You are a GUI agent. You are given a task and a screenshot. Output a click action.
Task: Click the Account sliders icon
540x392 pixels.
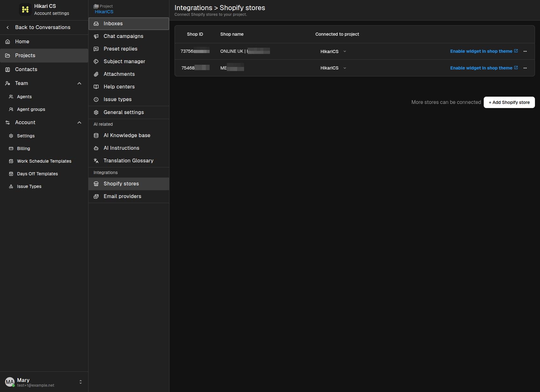pyautogui.click(x=8, y=123)
